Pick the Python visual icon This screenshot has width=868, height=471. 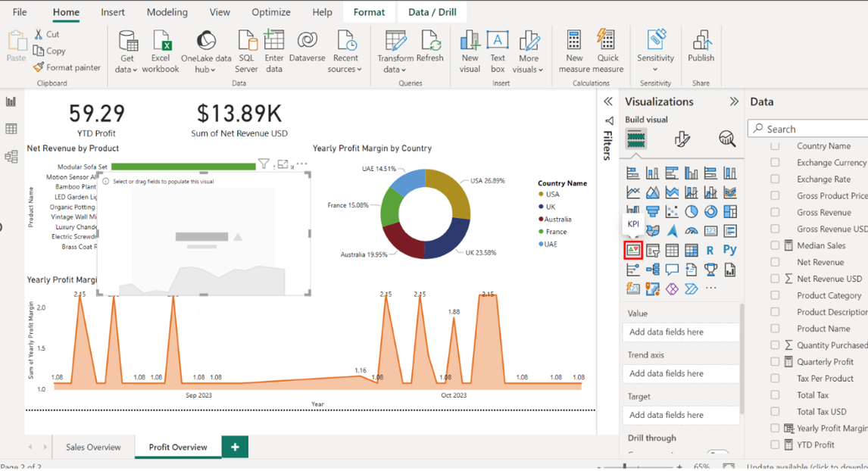(x=729, y=250)
